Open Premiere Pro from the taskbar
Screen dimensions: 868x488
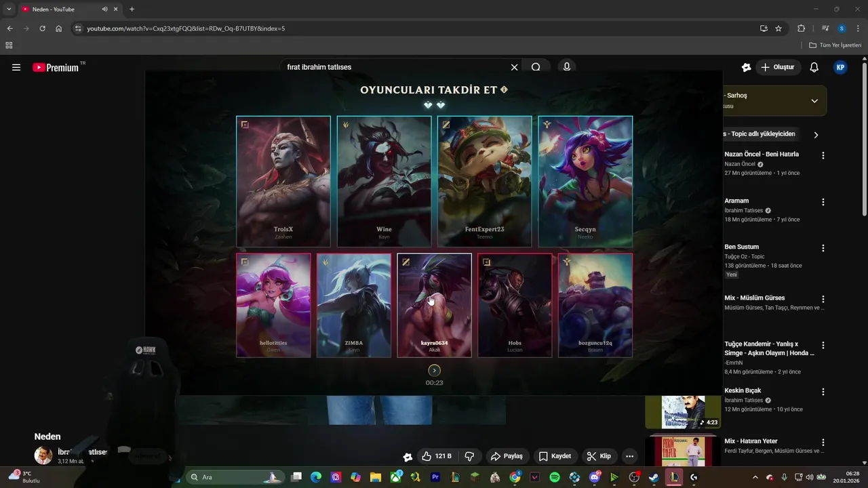pos(435,477)
